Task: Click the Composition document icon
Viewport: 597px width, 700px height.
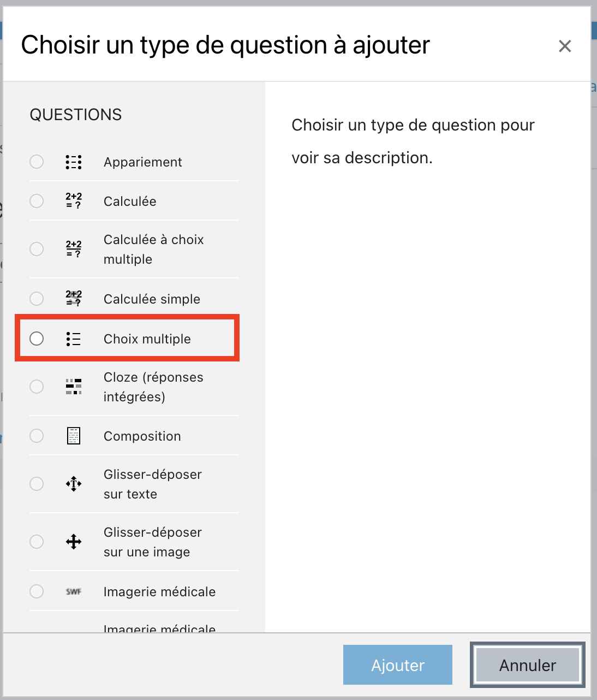Action: point(74,436)
